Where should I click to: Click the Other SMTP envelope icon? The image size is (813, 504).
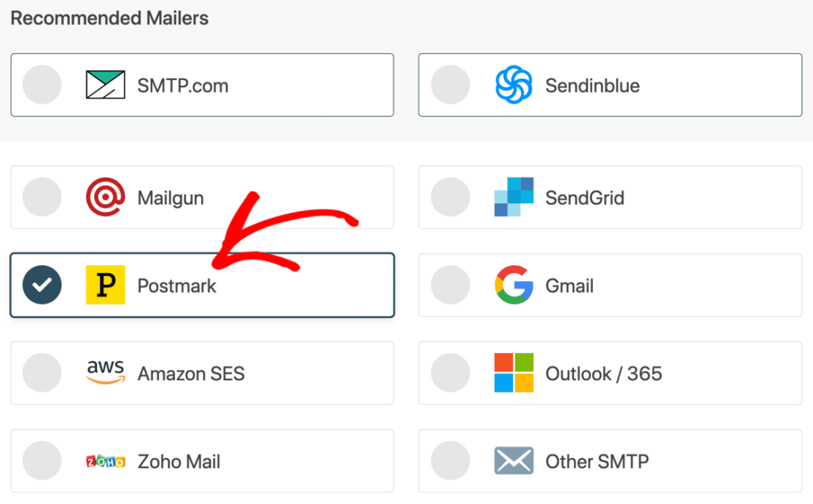pyautogui.click(x=514, y=460)
